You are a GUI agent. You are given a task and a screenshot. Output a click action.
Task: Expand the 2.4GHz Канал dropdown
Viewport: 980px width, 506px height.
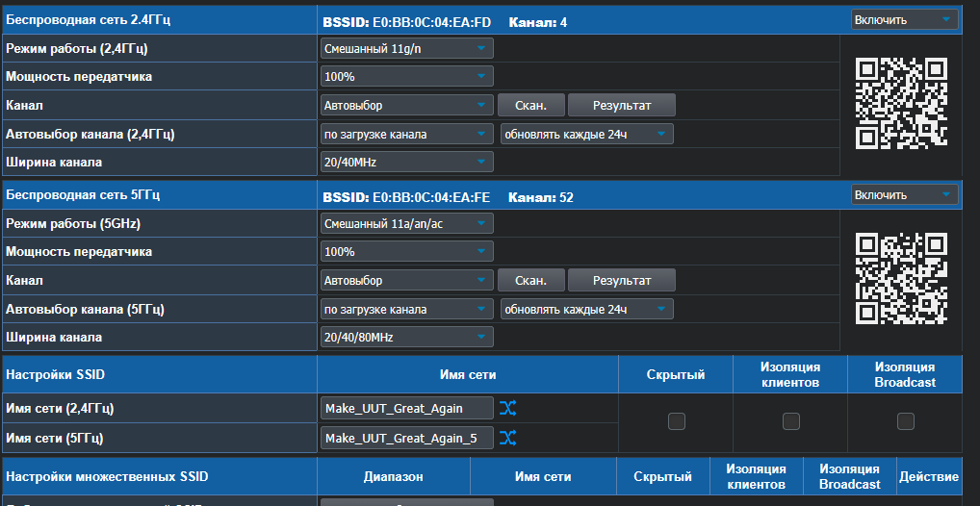(x=406, y=105)
